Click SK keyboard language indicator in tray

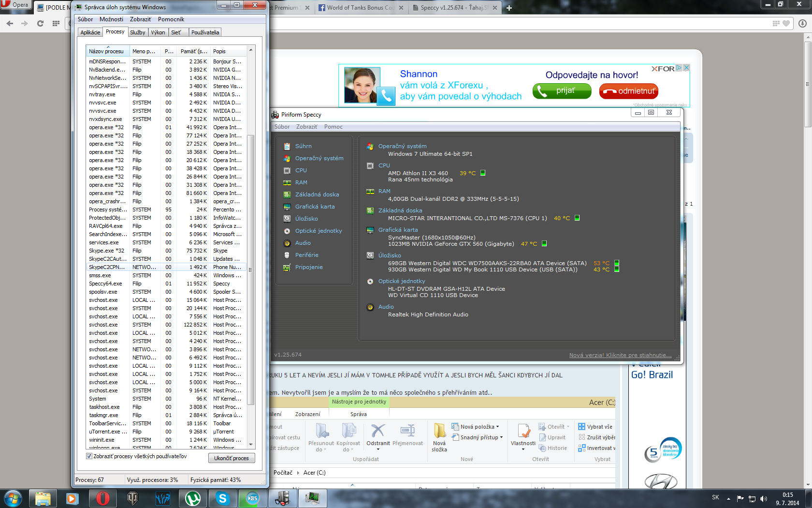715,497
